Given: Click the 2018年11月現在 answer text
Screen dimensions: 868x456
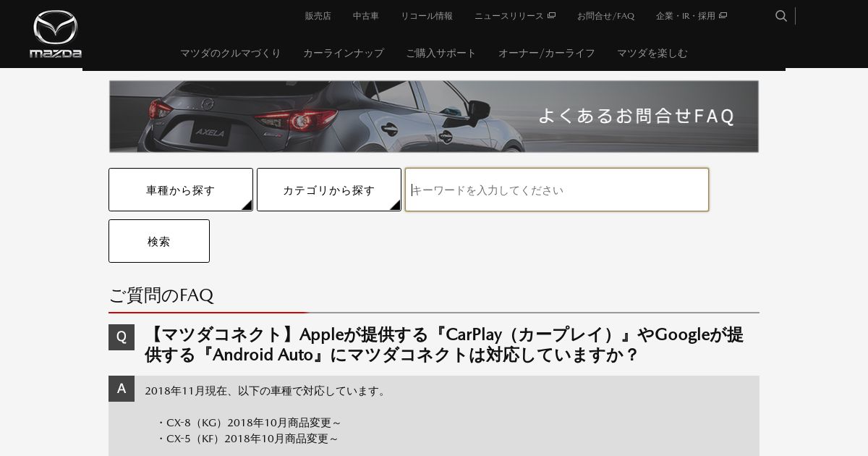Looking at the screenshot, I should pyautogui.click(x=266, y=391).
